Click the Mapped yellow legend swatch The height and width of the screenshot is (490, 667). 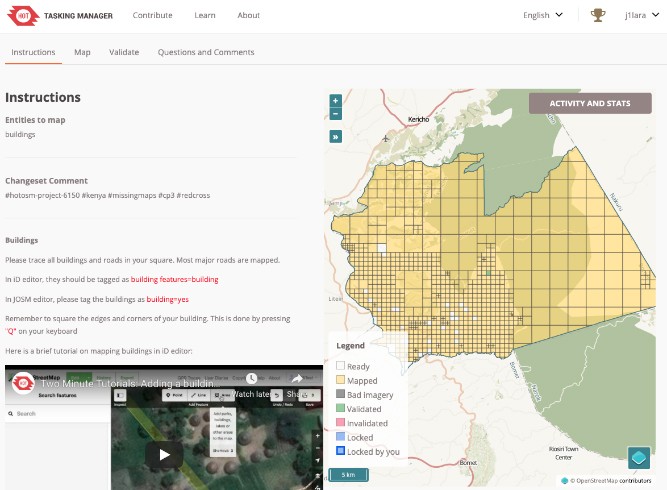pos(341,380)
